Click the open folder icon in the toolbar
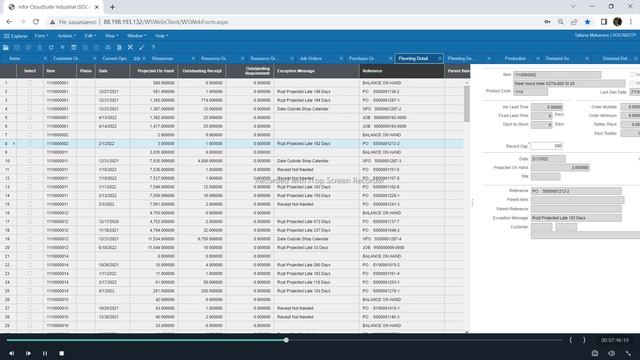The height and width of the screenshot is (360, 640). tap(6, 47)
